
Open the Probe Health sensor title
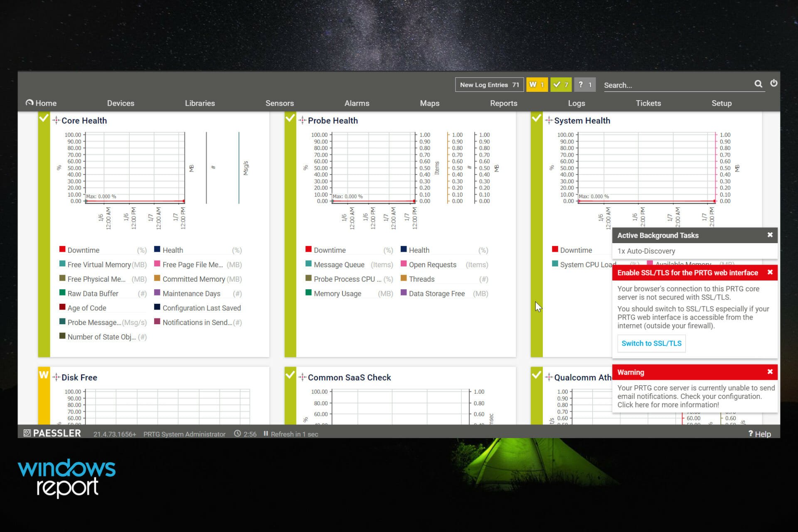[x=332, y=121]
